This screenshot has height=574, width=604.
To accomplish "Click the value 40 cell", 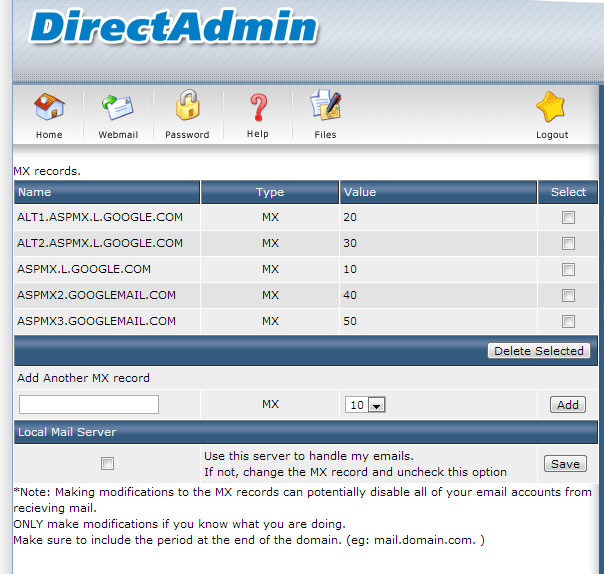I will click(x=438, y=295).
